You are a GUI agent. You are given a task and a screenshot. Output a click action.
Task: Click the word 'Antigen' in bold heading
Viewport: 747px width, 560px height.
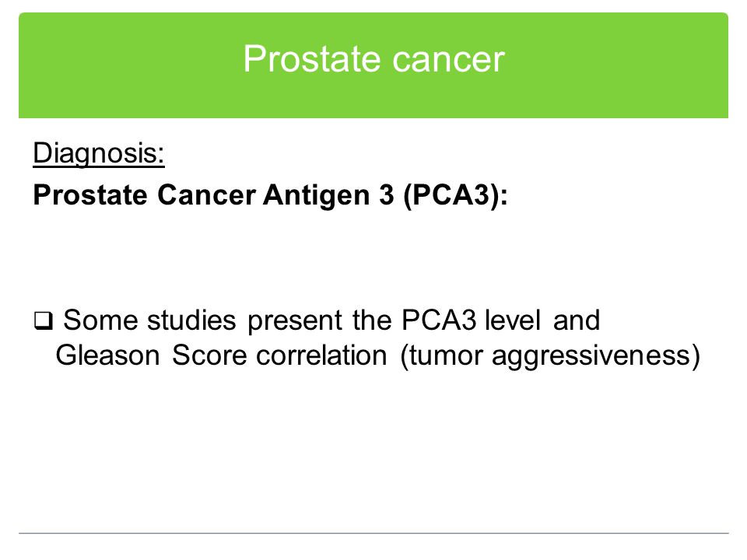click(x=317, y=196)
